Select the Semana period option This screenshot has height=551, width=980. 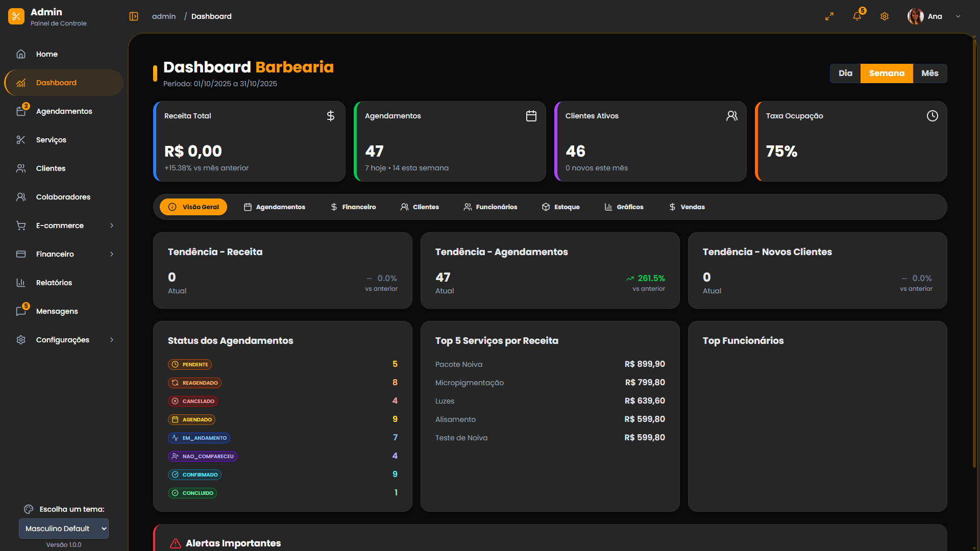[887, 73]
